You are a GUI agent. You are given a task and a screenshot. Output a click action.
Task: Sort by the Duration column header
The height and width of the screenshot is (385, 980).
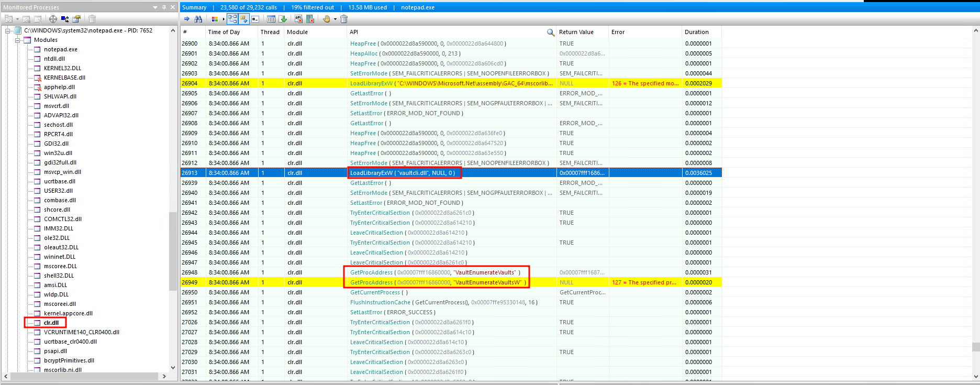[x=701, y=32]
